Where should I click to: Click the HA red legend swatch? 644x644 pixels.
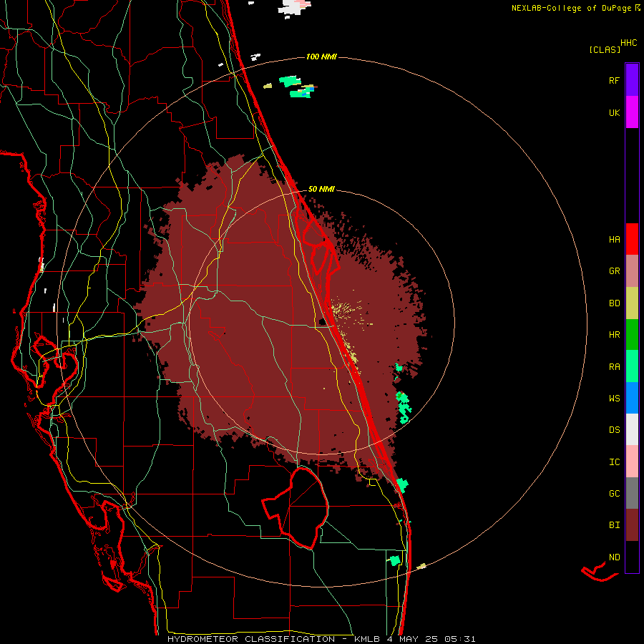click(632, 239)
